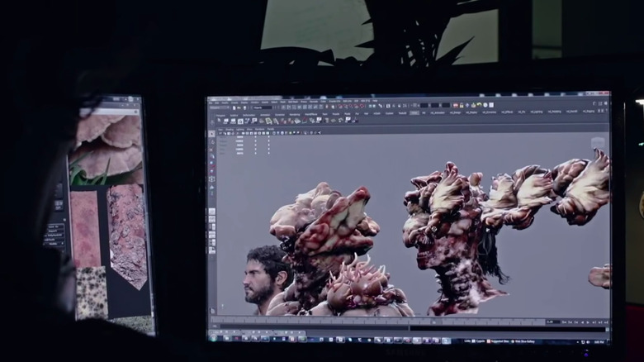Switch to single perspective view layout
The width and height of the screenshot is (644, 362).
coord(212,212)
